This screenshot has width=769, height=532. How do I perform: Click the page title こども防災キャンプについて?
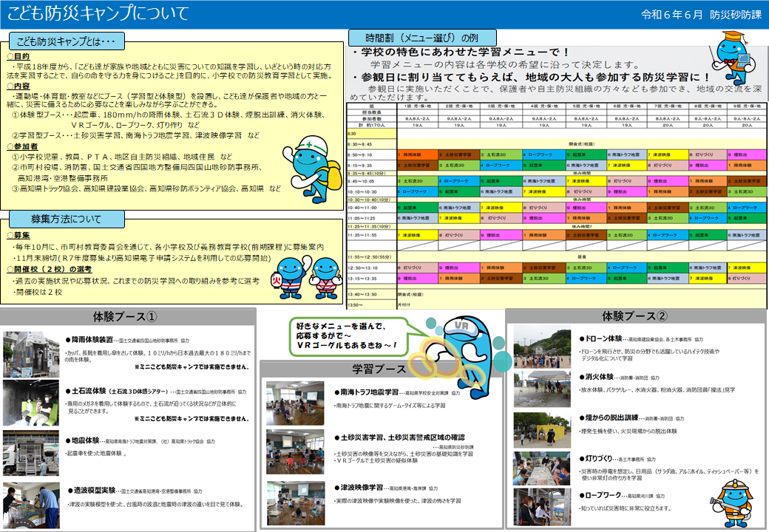[98, 13]
